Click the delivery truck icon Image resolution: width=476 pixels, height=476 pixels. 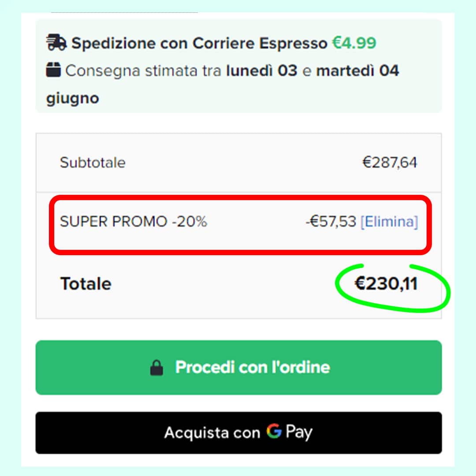click(x=56, y=43)
